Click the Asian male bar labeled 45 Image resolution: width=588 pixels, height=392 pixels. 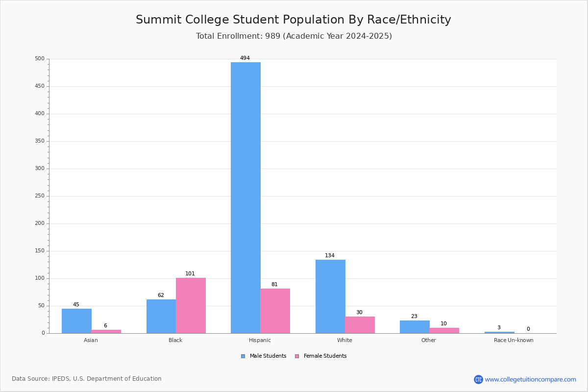(76, 321)
